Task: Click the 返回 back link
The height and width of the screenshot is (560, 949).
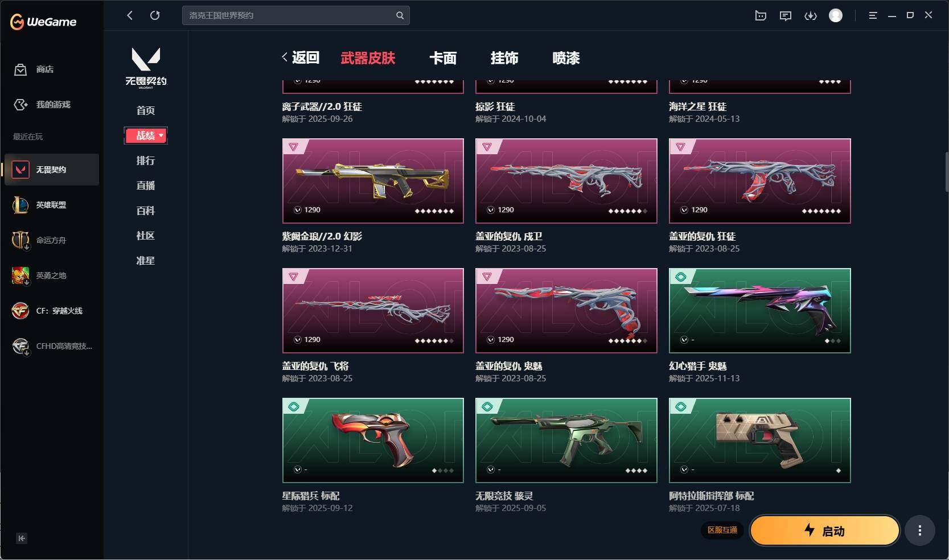Action: coord(301,57)
